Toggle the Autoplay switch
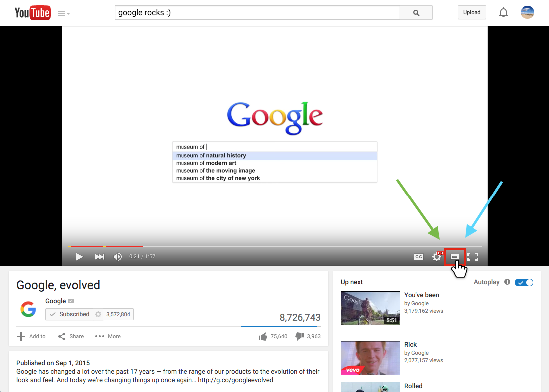Image resolution: width=549 pixels, height=392 pixels. click(x=524, y=282)
